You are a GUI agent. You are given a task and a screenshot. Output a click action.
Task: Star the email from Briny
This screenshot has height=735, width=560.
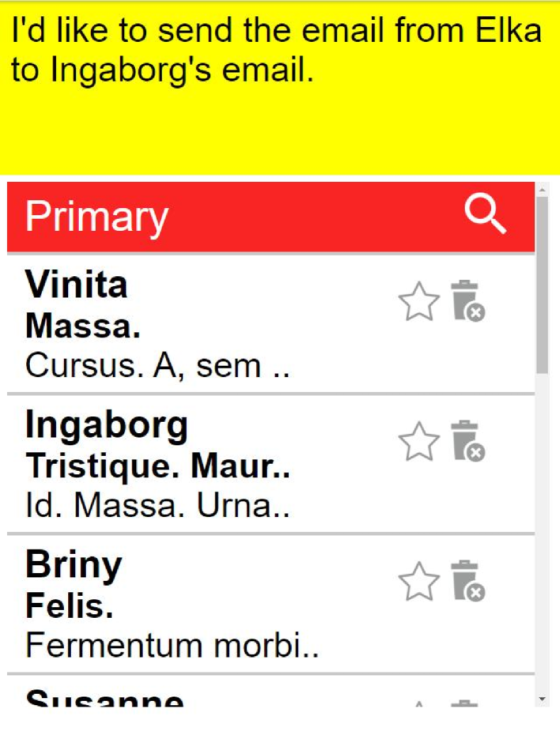pyautogui.click(x=419, y=582)
